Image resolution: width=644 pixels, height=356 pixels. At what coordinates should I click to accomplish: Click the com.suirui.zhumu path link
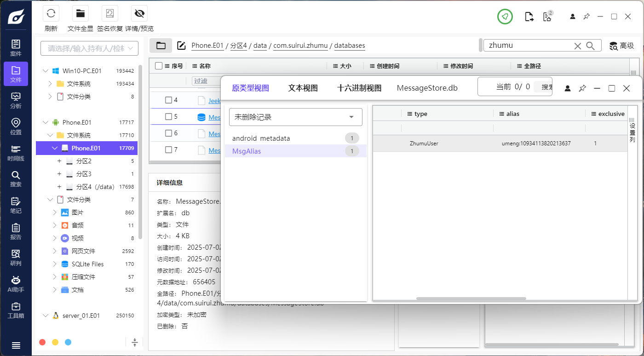coord(300,46)
